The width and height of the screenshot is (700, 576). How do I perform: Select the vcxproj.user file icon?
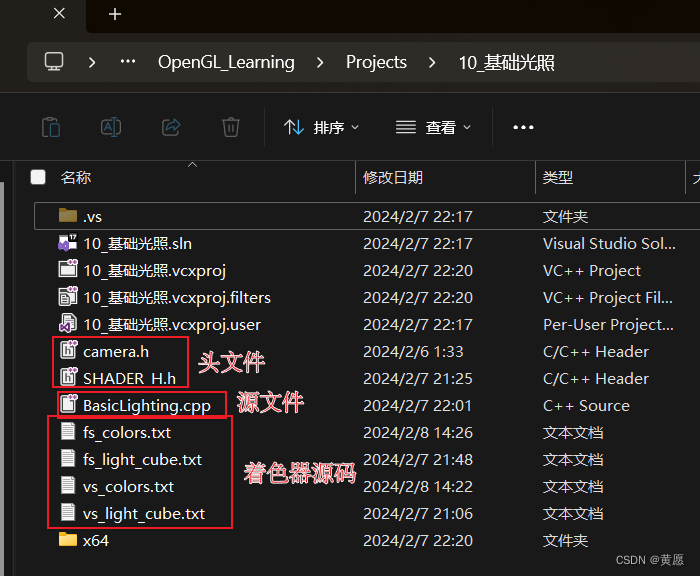[68, 323]
